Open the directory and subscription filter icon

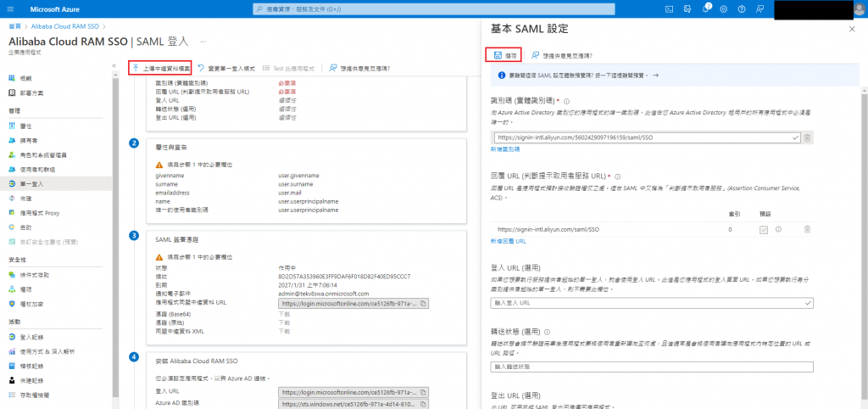pos(687,8)
